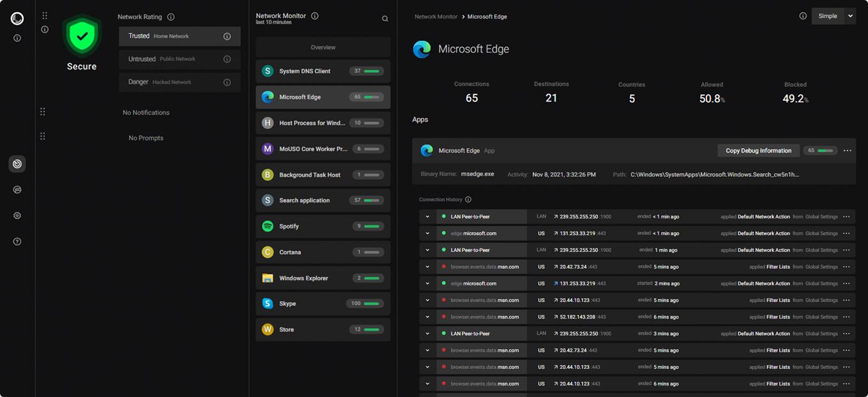Open the help question mark icon

[17, 242]
